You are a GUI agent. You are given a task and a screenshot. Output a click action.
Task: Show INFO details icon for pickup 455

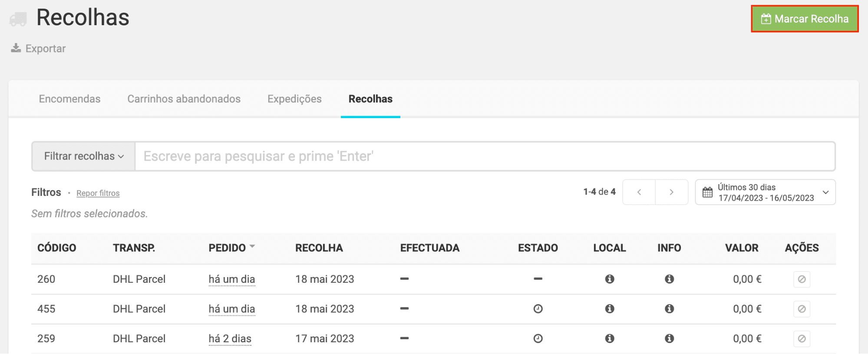669,309
